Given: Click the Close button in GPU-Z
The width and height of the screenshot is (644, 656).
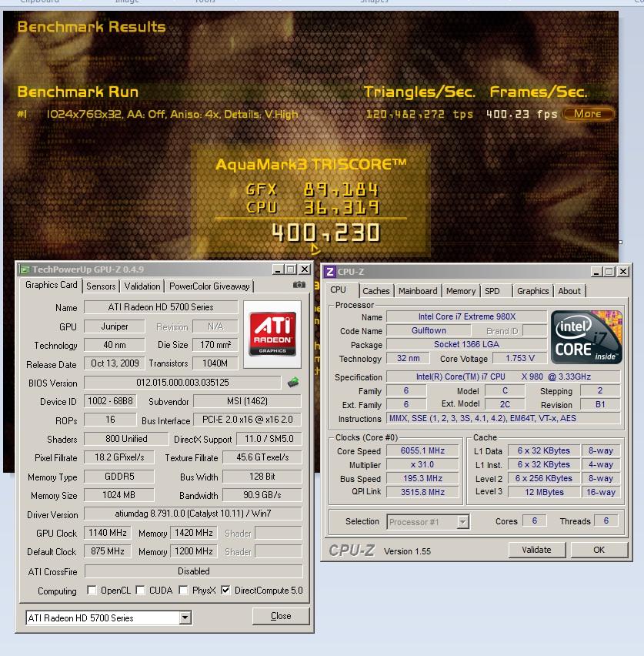Looking at the screenshot, I should [x=281, y=616].
